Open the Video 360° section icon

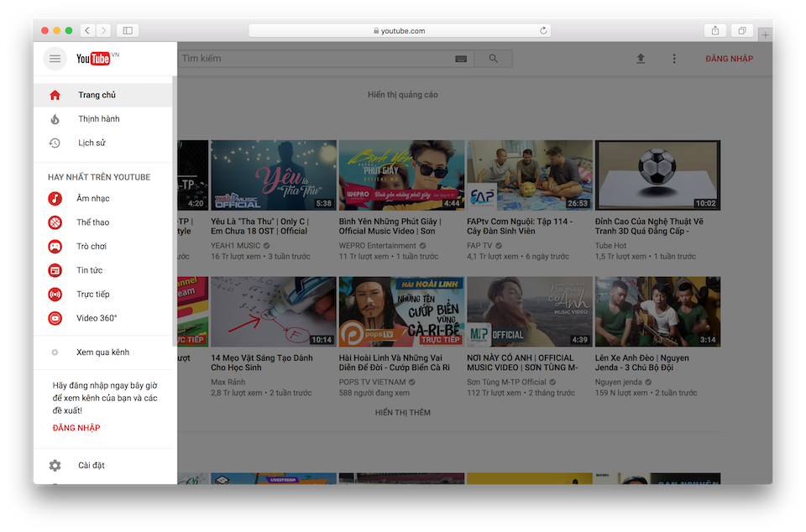click(x=55, y=317)
